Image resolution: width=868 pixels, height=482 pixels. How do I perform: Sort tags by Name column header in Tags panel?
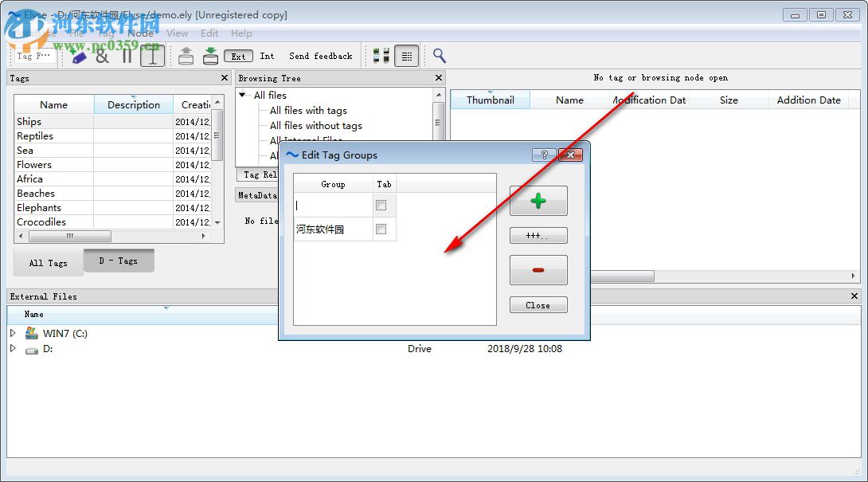click(53, 104)
